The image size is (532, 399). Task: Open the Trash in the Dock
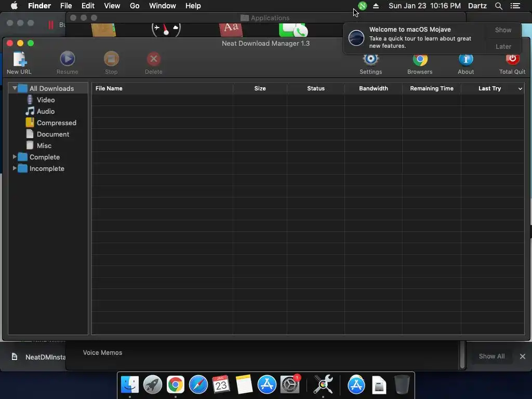click(402, 384)
